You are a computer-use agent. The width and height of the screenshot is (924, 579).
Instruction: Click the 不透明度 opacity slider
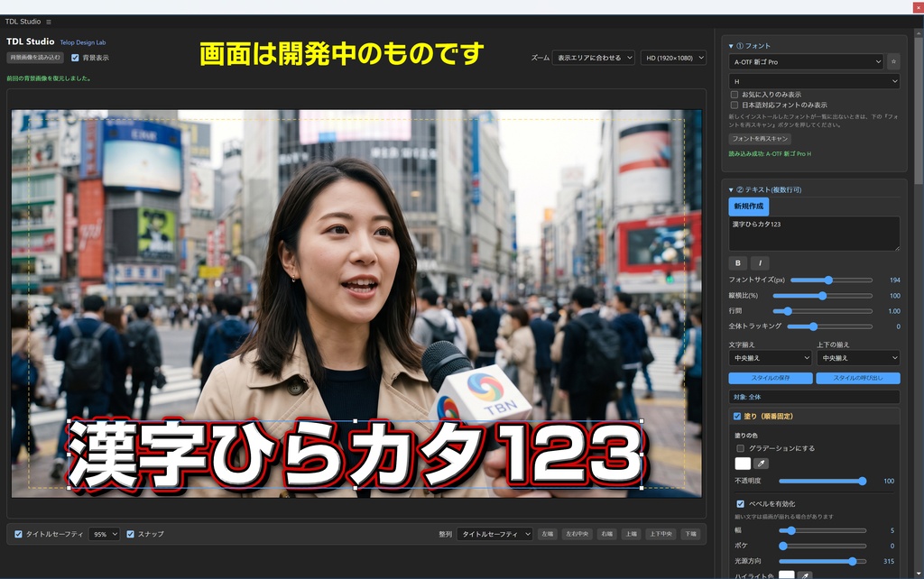pos(823,482)
